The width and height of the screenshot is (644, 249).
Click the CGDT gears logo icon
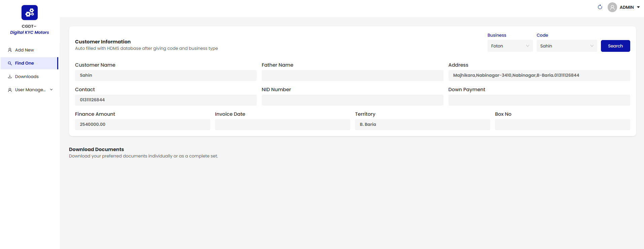(30, 12)
